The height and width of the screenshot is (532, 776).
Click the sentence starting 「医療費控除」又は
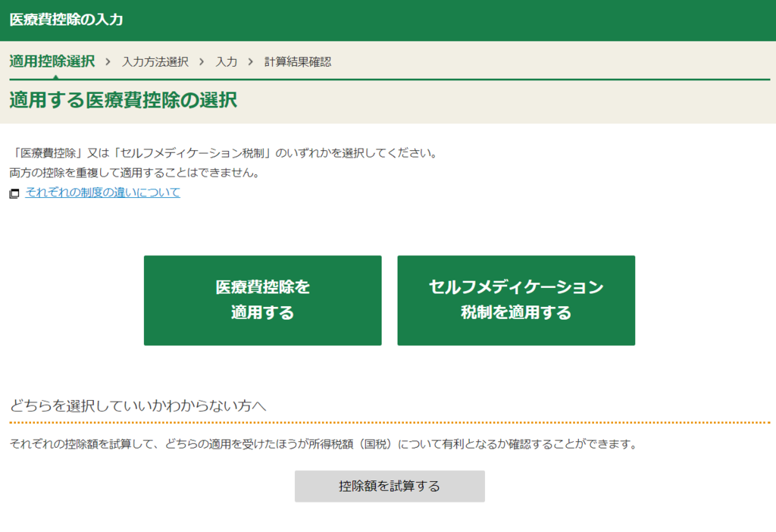click(x=224, y=153)
